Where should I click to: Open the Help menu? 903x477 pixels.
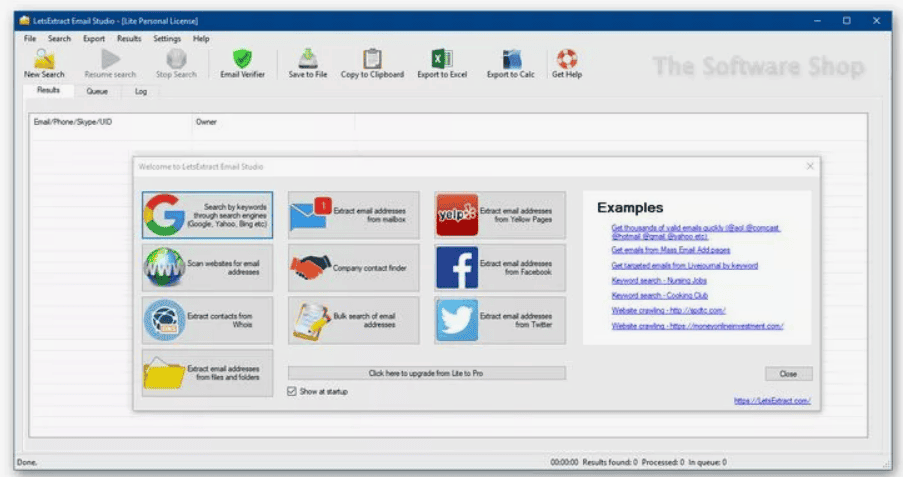click(201, 39)
